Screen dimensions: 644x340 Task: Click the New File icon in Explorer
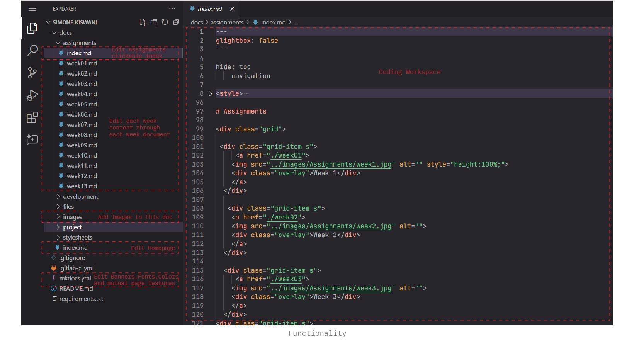pyautogui.click(x=143, y=22)
